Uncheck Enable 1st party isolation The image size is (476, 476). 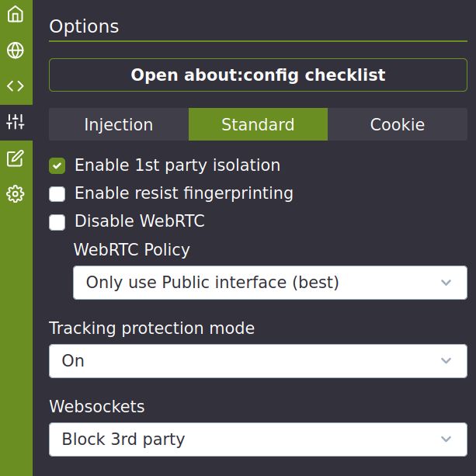click(x=57, y=165)
